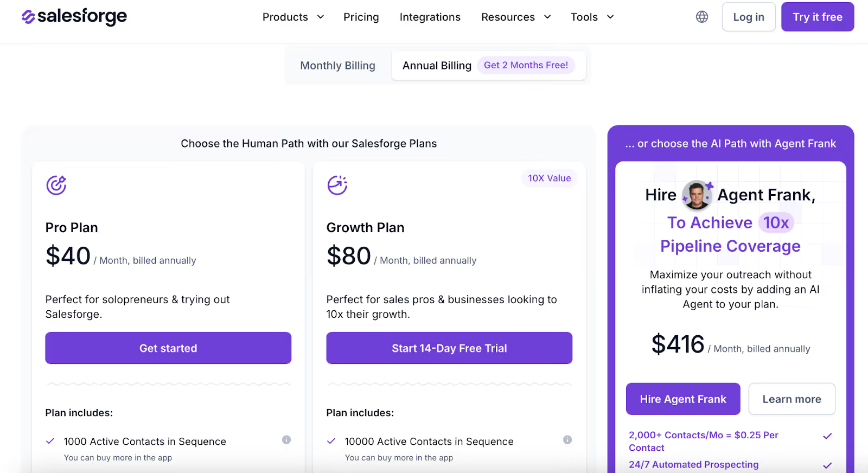This screenshot has width=868, height=473.
Task: Switch to Monthly Billing
Action: [337, 65]
